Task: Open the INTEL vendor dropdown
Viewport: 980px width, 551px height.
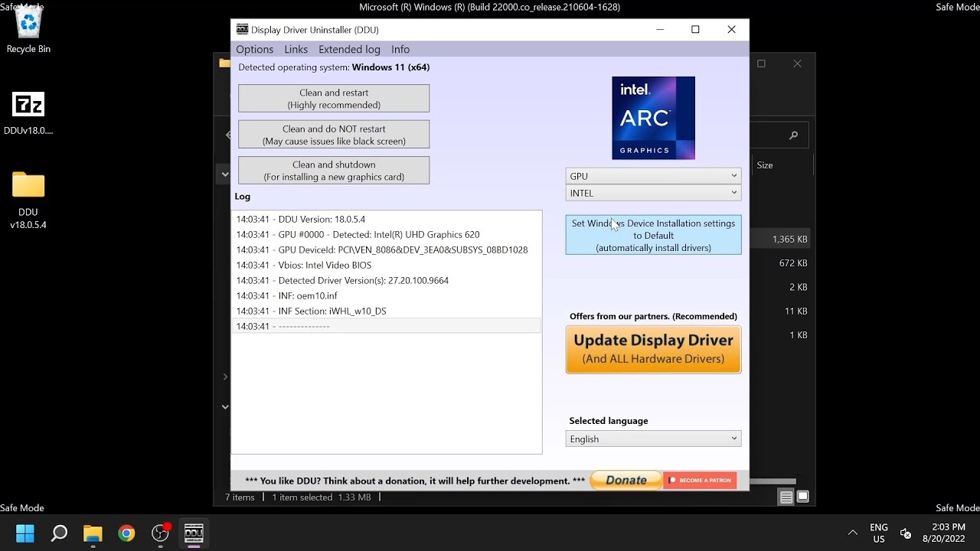Action: tap(653, 193)
